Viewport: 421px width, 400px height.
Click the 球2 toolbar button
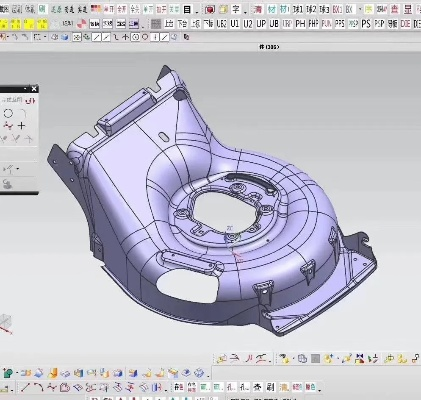311,10
